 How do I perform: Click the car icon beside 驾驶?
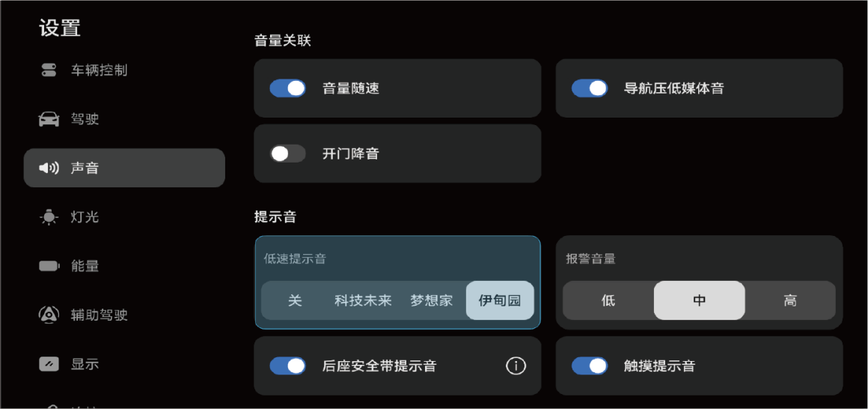49,119
